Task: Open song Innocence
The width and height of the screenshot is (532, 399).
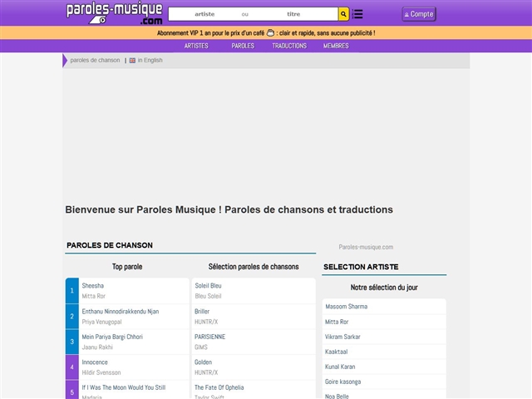Action: 95,362
